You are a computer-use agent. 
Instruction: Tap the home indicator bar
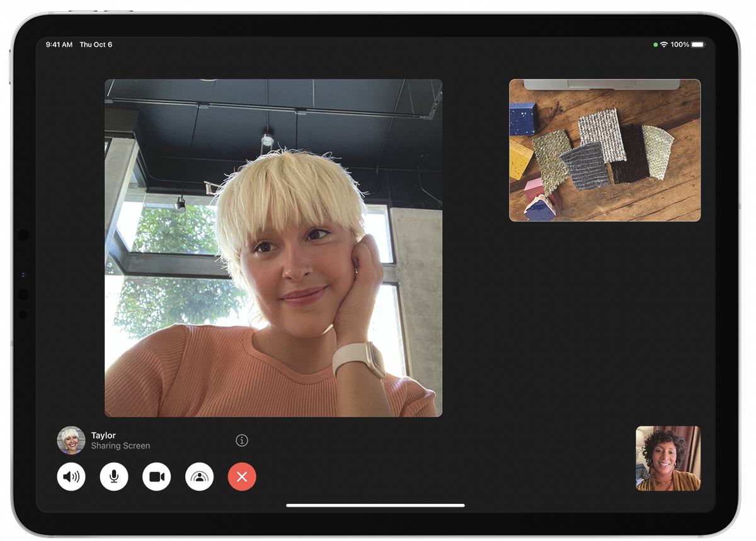pyautogui.click(x=375, y=505)
